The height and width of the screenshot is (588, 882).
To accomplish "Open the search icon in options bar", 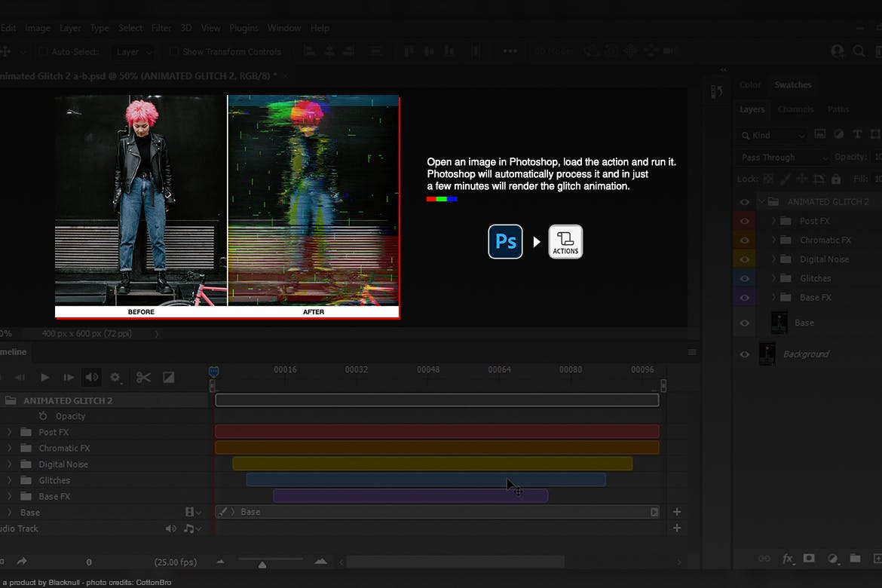I will 859,51.
